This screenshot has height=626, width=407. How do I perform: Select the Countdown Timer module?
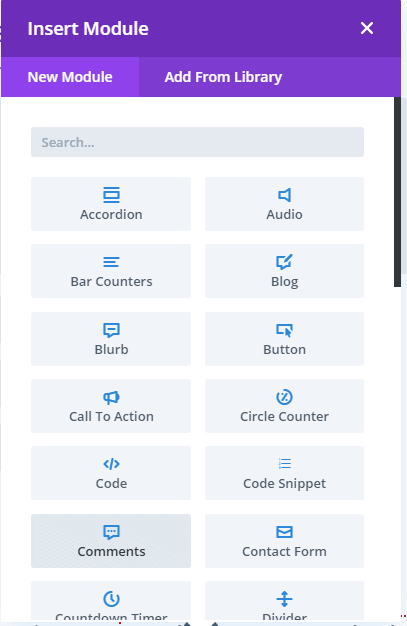[111, 601]
